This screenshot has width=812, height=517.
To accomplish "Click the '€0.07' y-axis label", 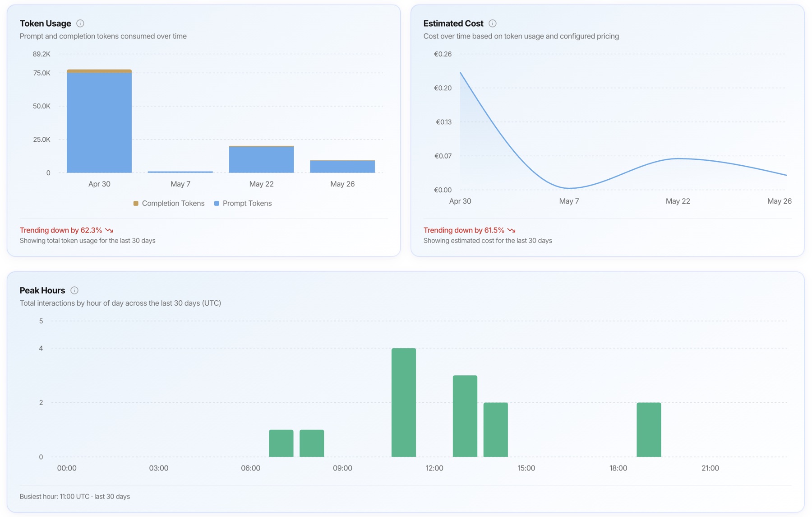I will click(443, 156).
